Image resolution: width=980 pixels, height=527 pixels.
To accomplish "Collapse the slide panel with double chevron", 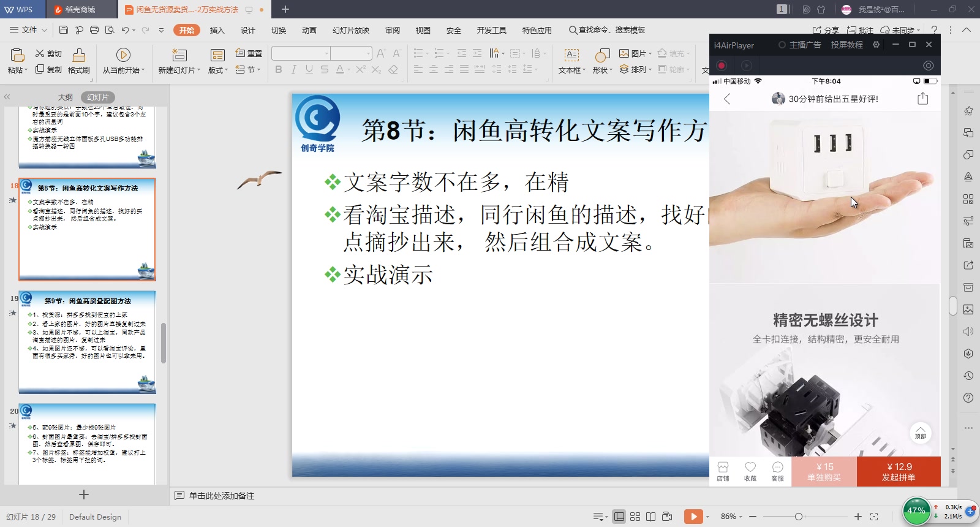I will point(7,97).
